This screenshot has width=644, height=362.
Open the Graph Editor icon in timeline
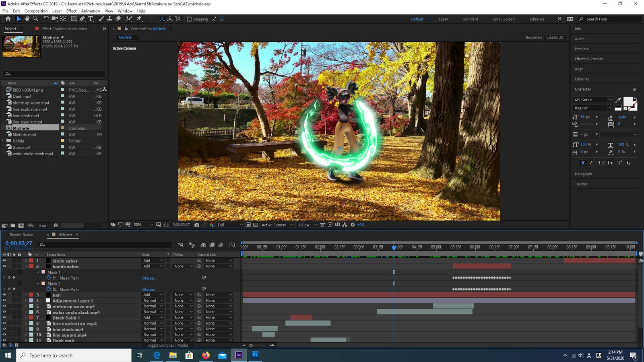pyautogui.click(x=232, y=245)
